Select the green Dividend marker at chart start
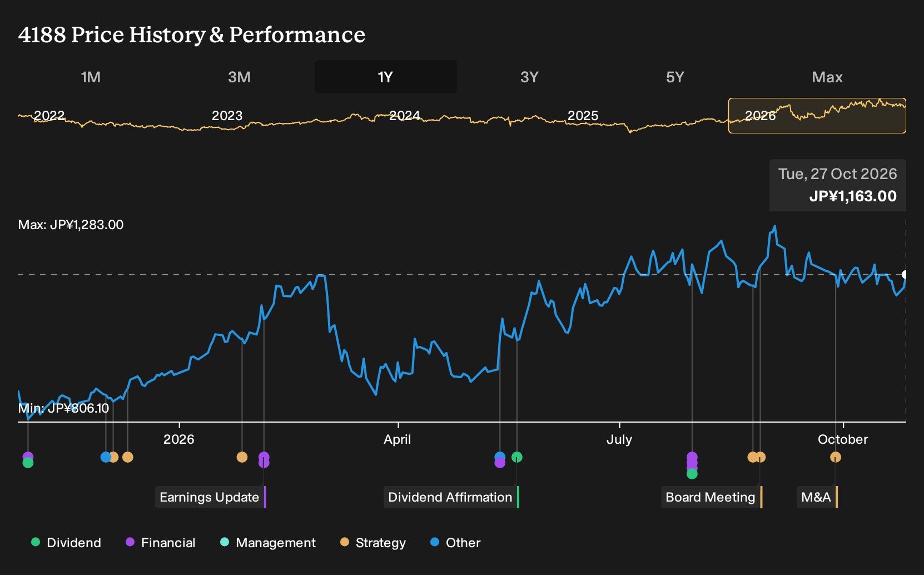 (28, 463)
